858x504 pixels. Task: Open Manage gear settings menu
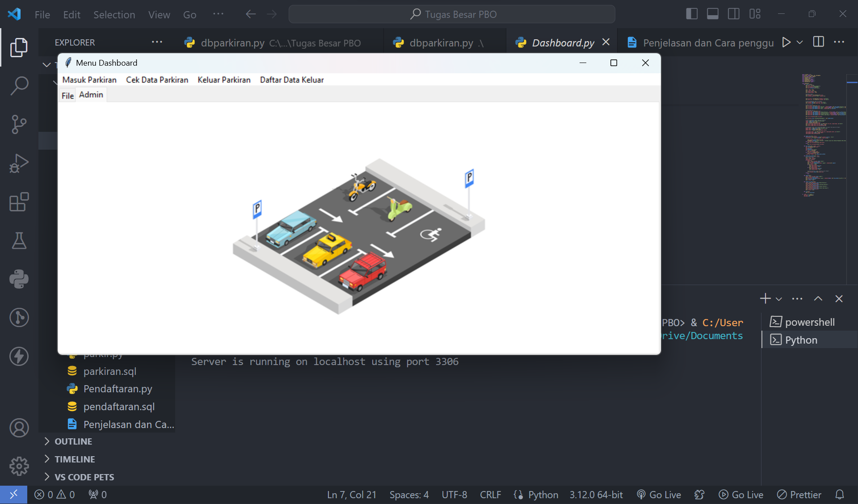19,466
